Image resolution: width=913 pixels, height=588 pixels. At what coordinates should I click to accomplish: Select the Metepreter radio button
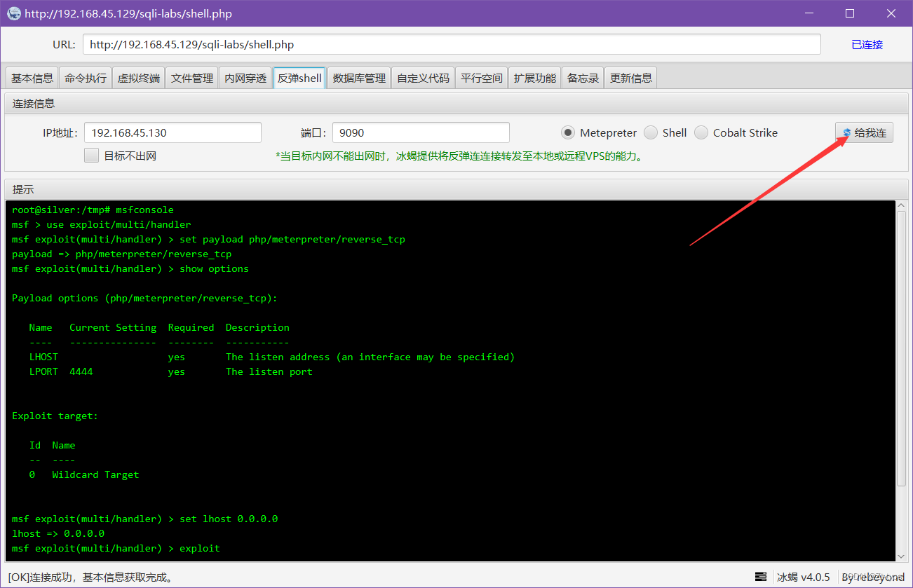tap(567, 132)
